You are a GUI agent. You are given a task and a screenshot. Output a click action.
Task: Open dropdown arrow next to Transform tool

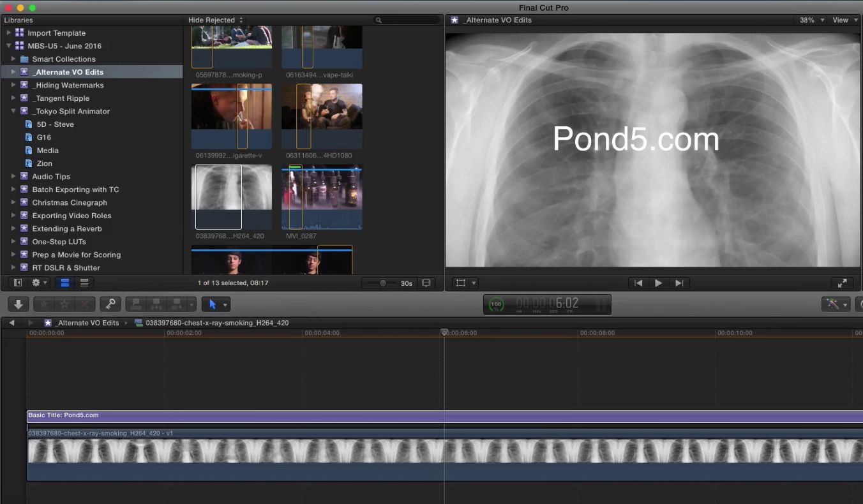474,283
